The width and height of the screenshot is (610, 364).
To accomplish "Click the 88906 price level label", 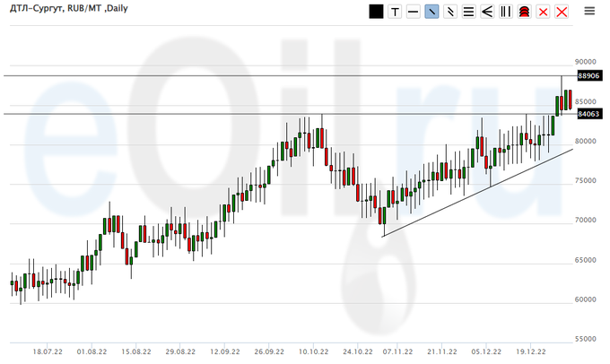I will (x=588, y=76).
